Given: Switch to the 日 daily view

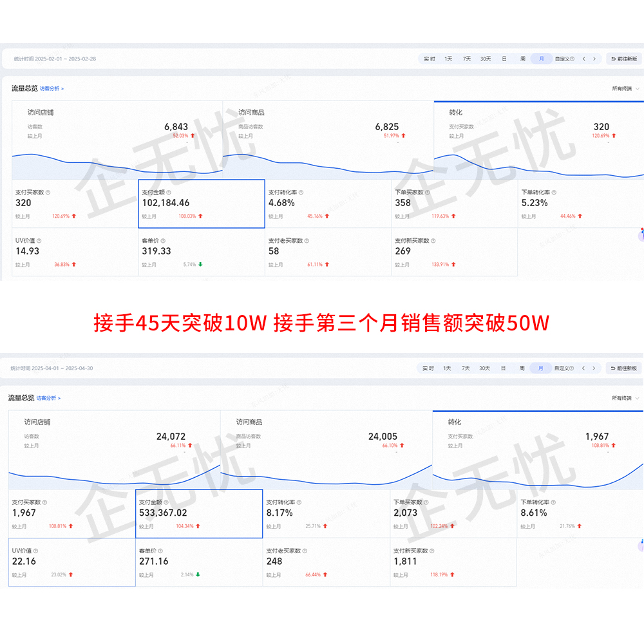Looking at the screenshot, I should point(504,58).
